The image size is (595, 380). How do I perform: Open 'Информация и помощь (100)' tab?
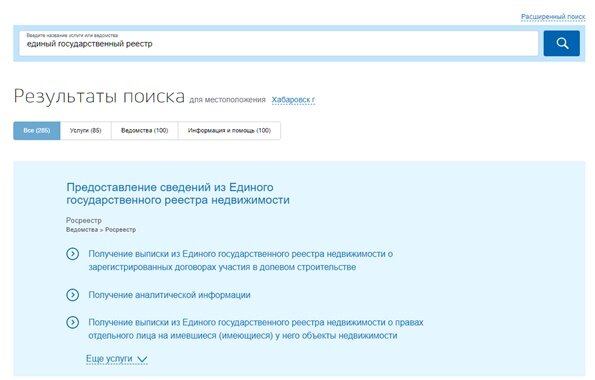[x=229, y=131]
